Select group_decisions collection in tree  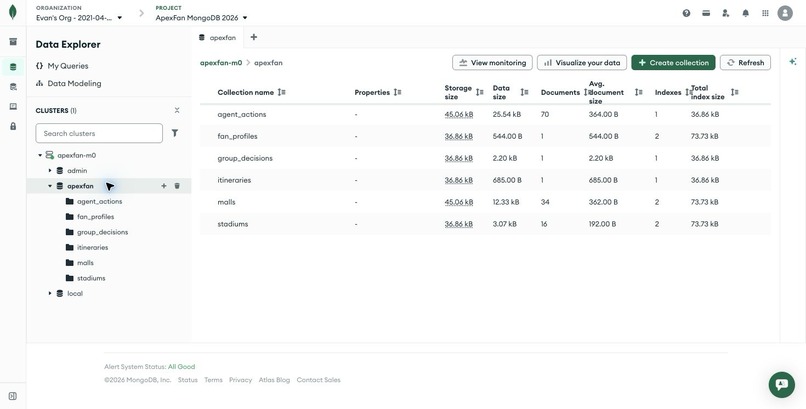coord(102,232)
